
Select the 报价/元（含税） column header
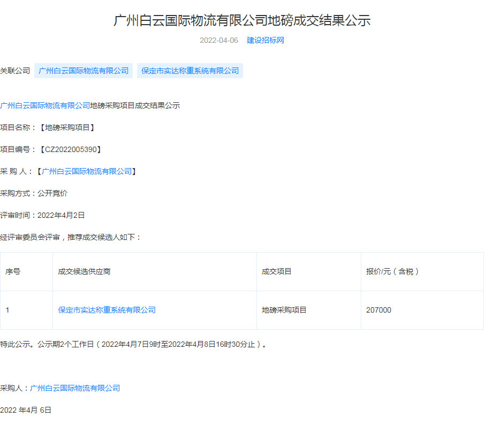[x=392, y=271]
